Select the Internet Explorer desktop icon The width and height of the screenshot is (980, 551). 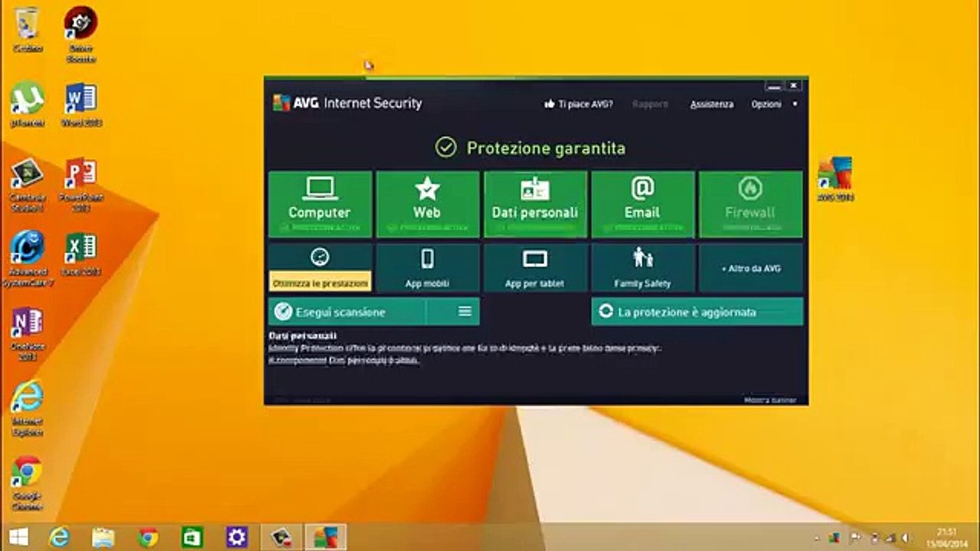click(x=28, y=409)
